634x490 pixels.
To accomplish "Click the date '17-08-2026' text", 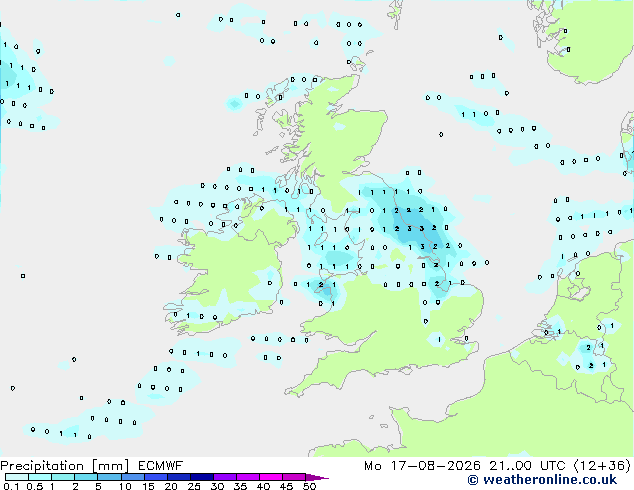I will tap(435, 466).
